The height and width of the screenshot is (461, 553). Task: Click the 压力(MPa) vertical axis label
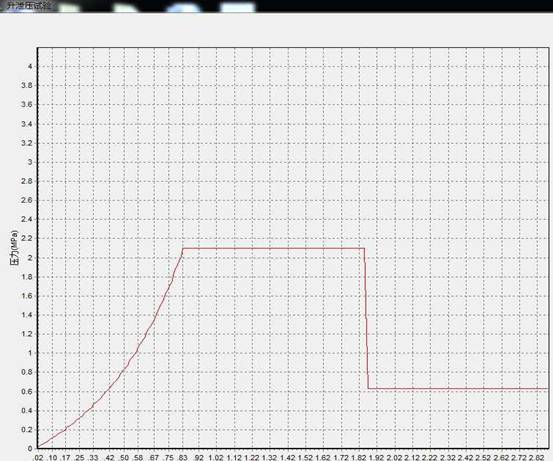(x=15, y=248)
